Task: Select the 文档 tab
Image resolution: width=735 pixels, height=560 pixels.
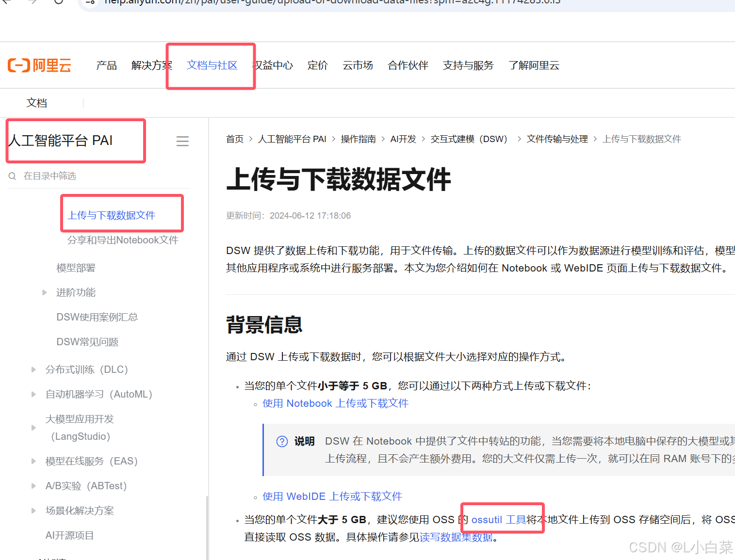Action: point(37,103)
